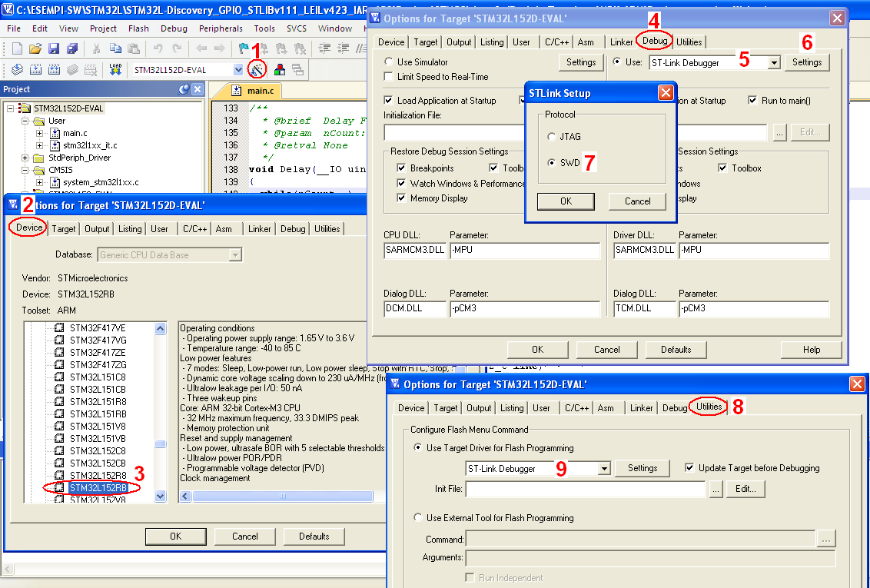Choose JTAG protocol in STLink Setup
The image size is (870, 588).
[552, 137]
